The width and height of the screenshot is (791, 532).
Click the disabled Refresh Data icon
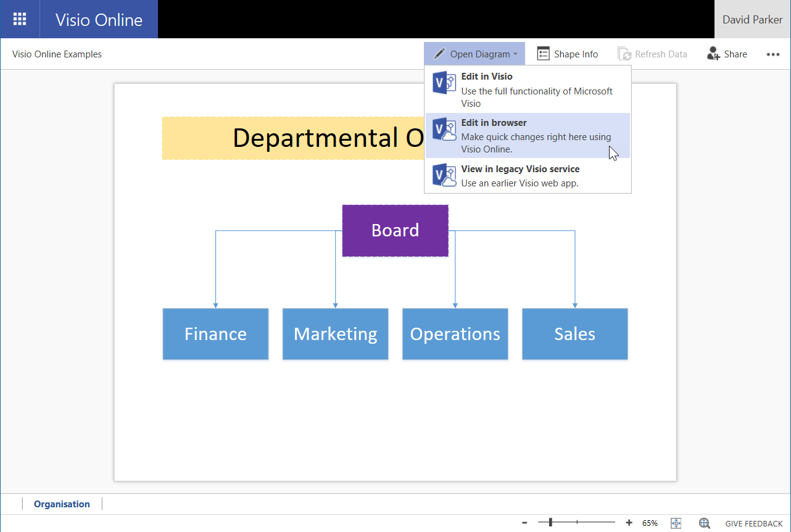653,54
